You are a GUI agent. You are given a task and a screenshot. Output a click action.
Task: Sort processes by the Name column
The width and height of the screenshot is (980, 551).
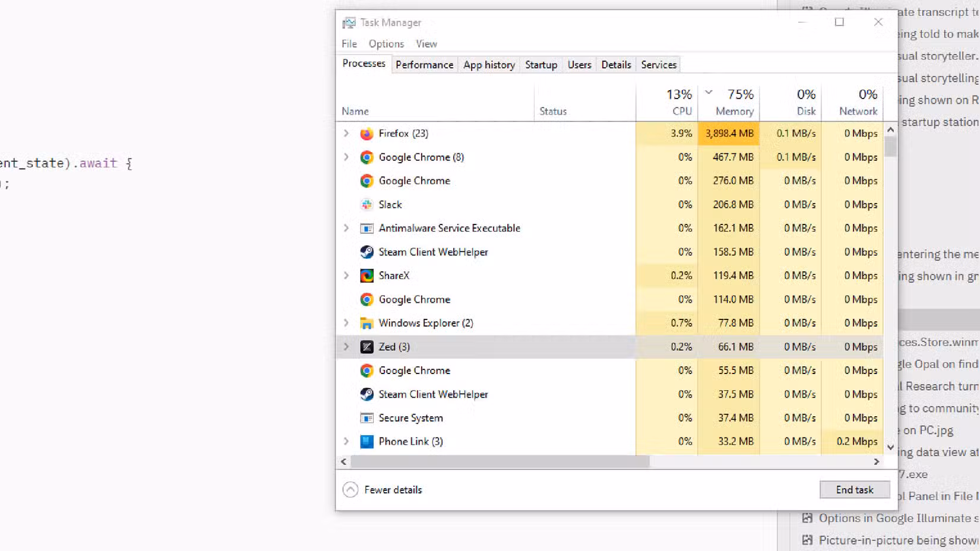[355, 112]
